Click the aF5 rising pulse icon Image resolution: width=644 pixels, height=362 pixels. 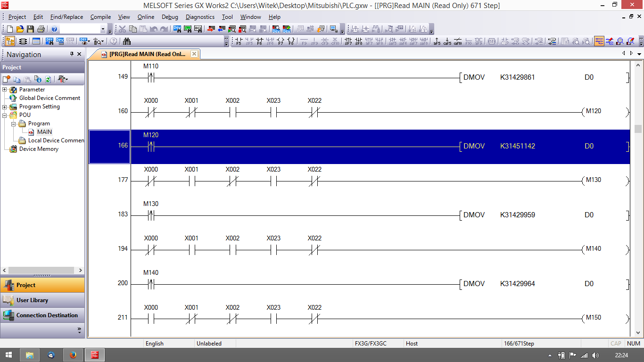pos(437,41)
